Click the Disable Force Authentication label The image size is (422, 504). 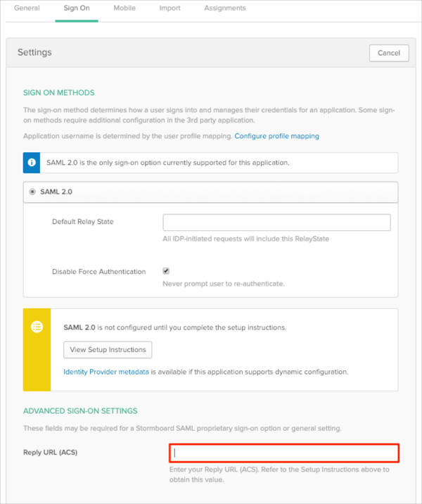[99, 272]
